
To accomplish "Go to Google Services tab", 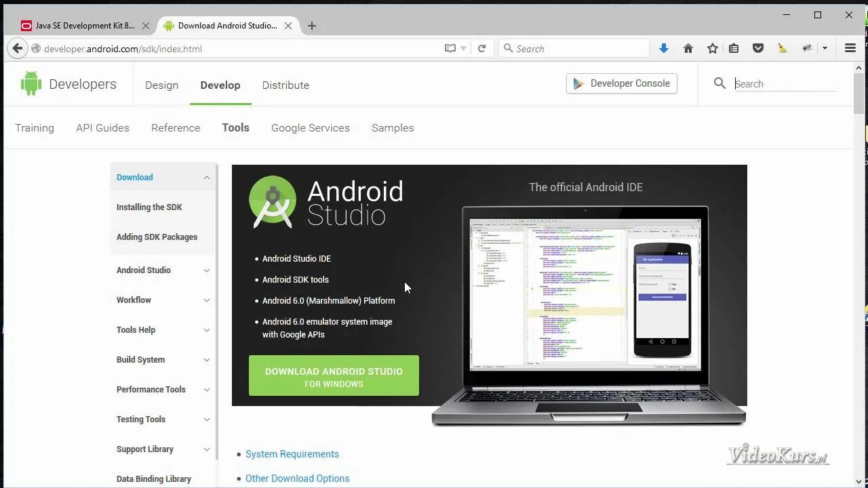I will tap(311, 128).
